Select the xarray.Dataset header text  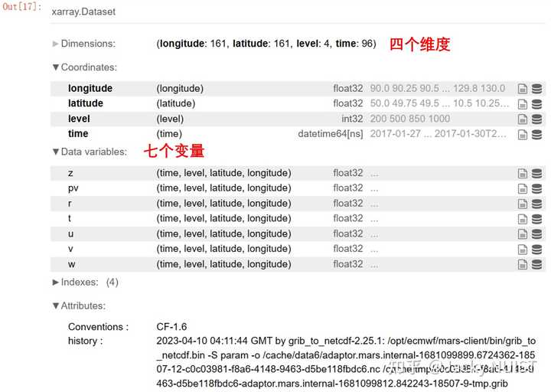click(x=83, y=11)
